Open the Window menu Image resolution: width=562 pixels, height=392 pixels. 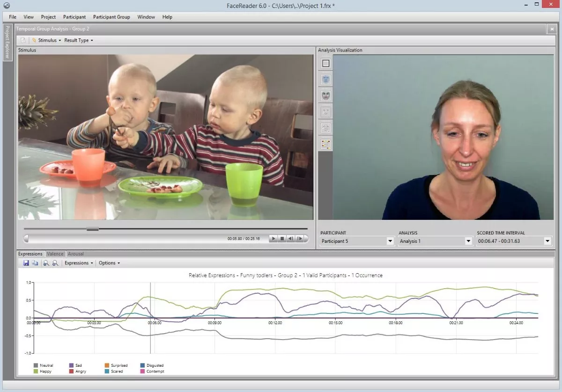point(146,17)
